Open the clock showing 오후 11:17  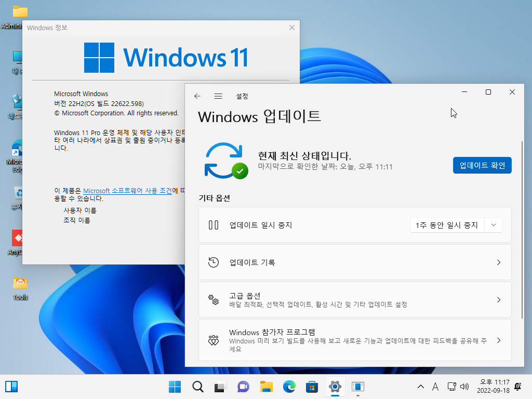pos(494,387)
